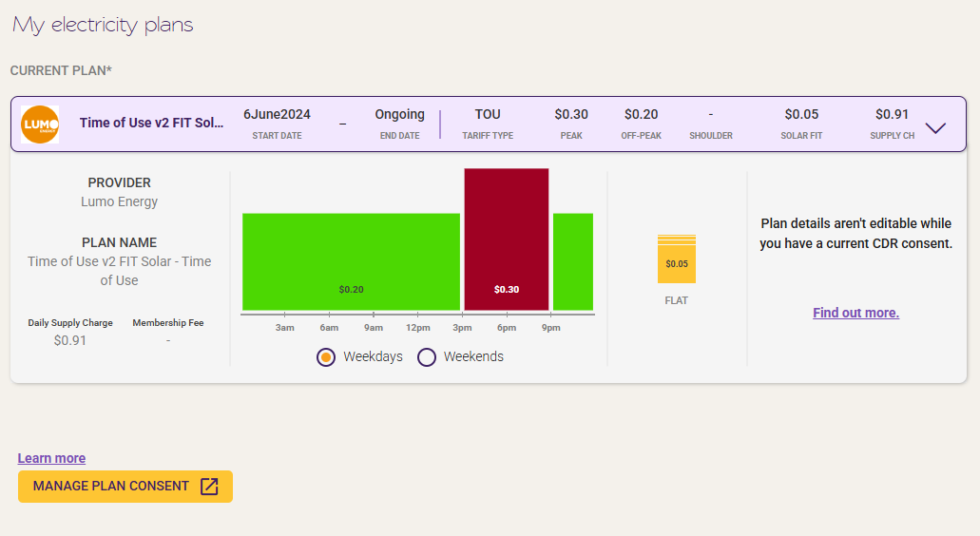
Task: Click the red $0.30 peak bar
Action: click(x=507, y=239)
